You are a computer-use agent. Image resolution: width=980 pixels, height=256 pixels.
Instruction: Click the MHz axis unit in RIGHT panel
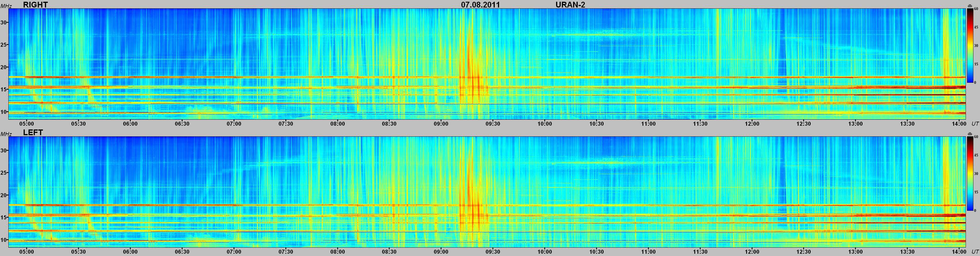(x=6, y=6)
